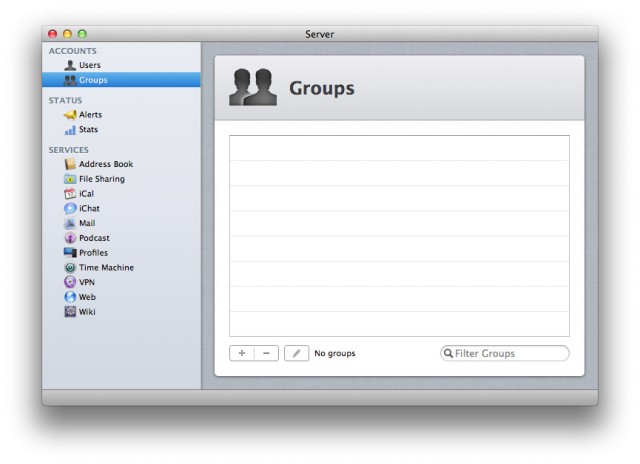Zoom the Server window with green button
Viewport: 640px width, 464px height.
tap(82, 34)
